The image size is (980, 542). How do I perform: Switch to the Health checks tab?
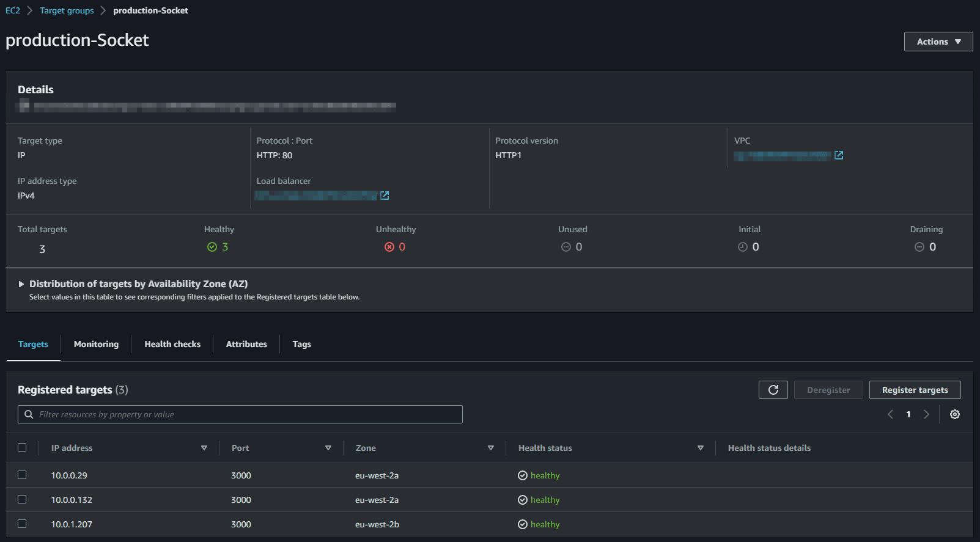(172, 344)
